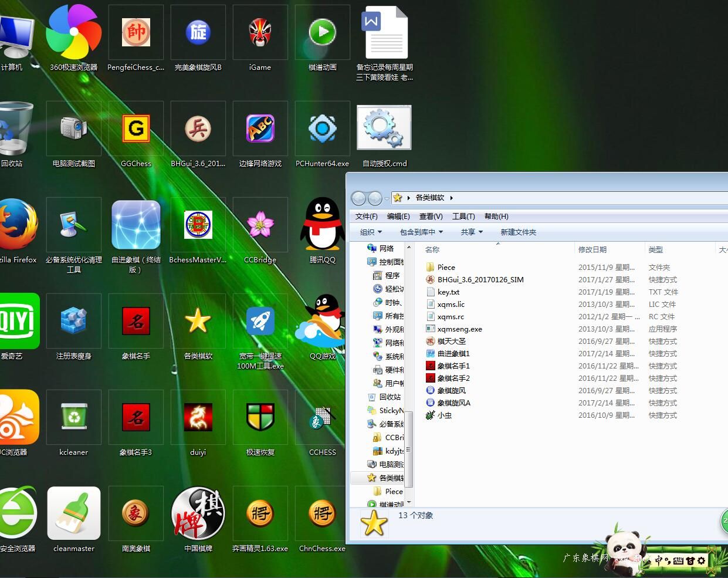Select StickyN in the navigation tree
This screenshot has width=728, height=578.
[x=386, y=410]
